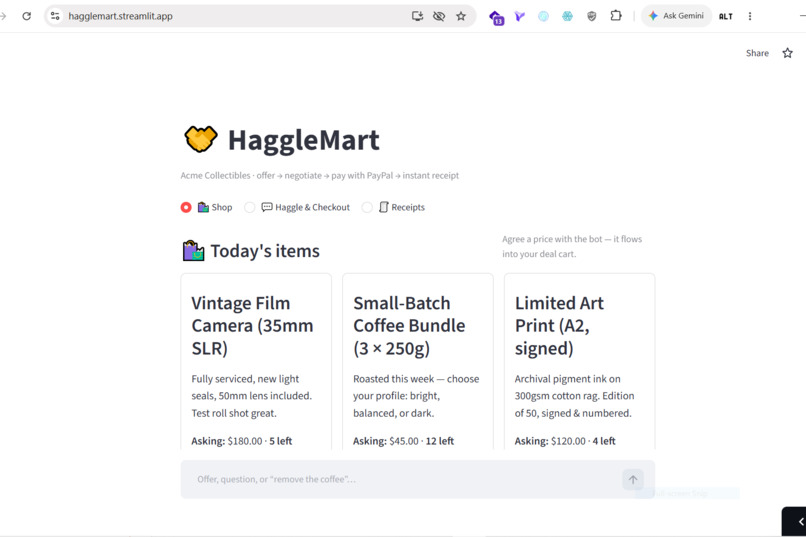Click Ask Gemini button
Screen dimensions: 806x537
[676, 16]
